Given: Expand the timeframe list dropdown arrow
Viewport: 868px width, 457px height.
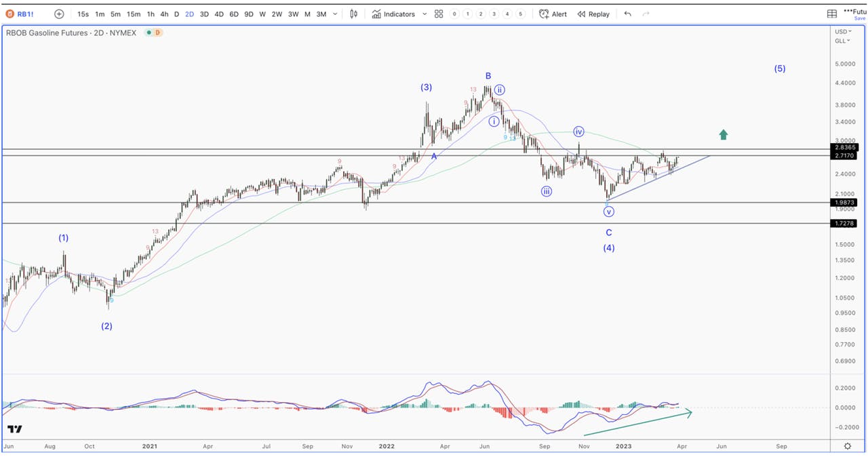Looking at the screenshot, I should (335, 14).
